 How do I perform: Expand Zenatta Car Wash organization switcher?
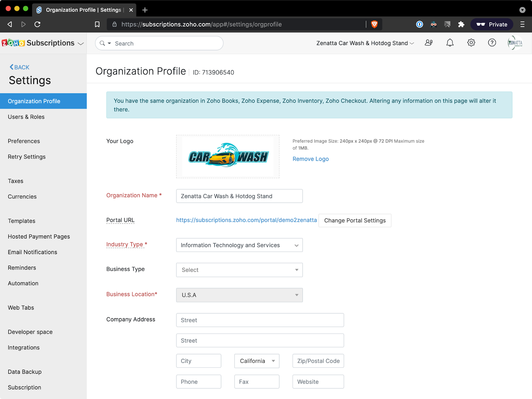pos(365,43)
